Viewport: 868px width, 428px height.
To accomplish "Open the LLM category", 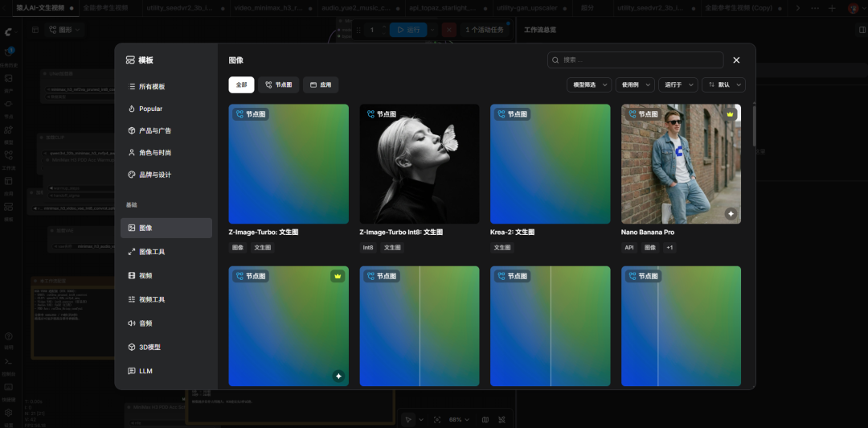I will point(166,371).
